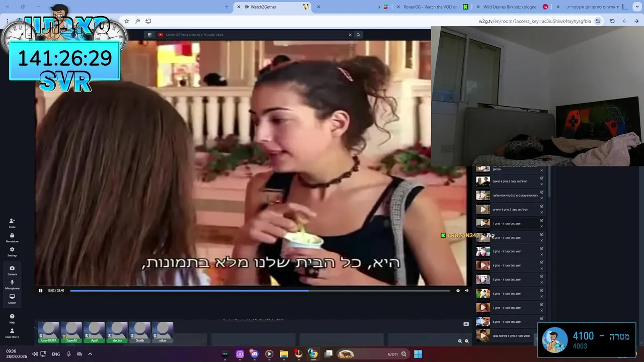644x362 pixels.
Task: Open the taskbar volume control
Action: 35,354
